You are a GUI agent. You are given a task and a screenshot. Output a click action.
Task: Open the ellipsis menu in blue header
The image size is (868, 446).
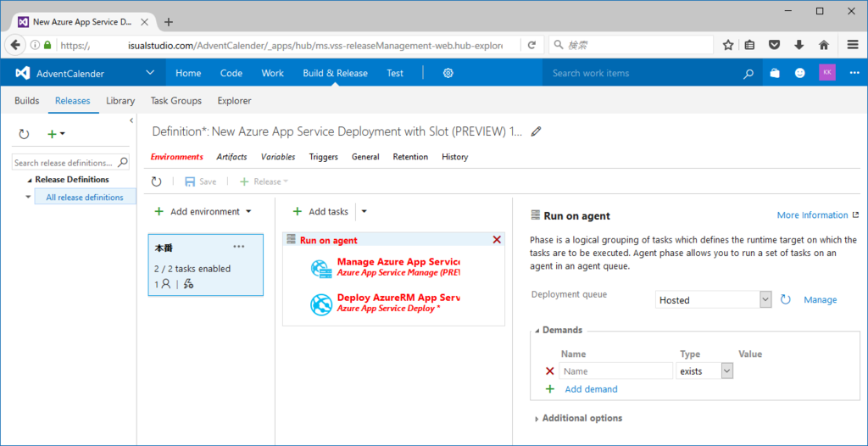(x=854, y=73)
